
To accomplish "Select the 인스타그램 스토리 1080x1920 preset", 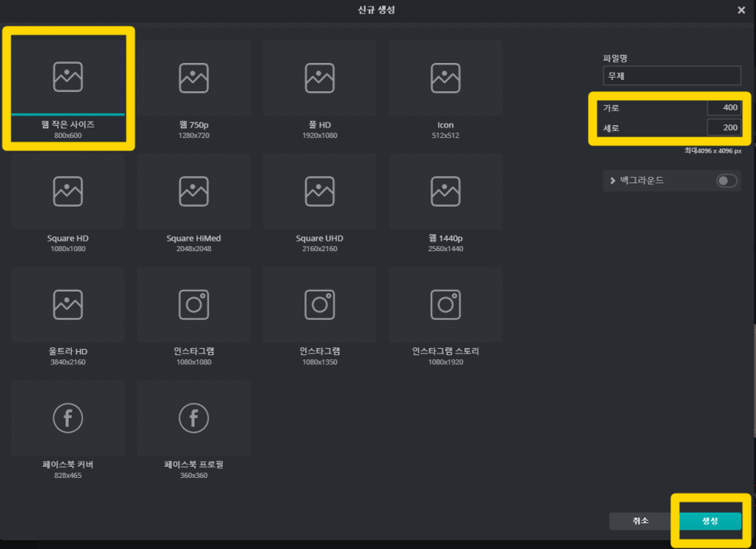I will (446, 316).
